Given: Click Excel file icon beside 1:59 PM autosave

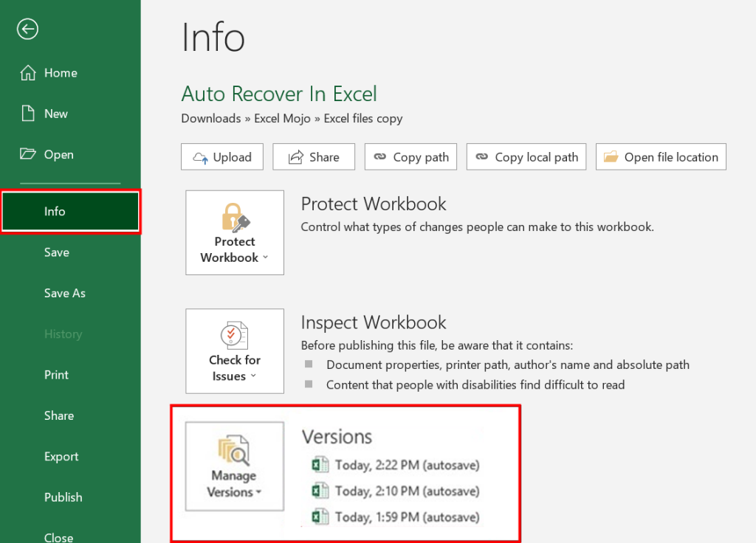Looking at the screenshot, I should point(320,517).
